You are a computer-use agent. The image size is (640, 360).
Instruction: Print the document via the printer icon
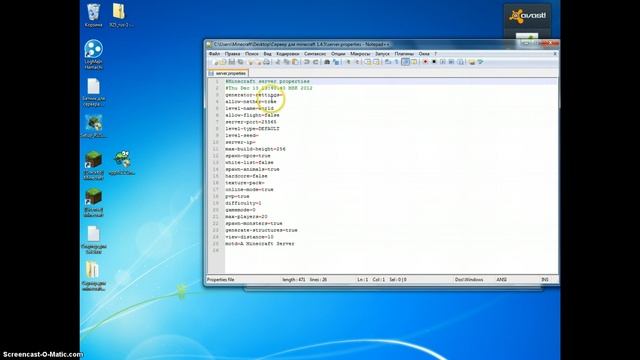pos(267,62)
